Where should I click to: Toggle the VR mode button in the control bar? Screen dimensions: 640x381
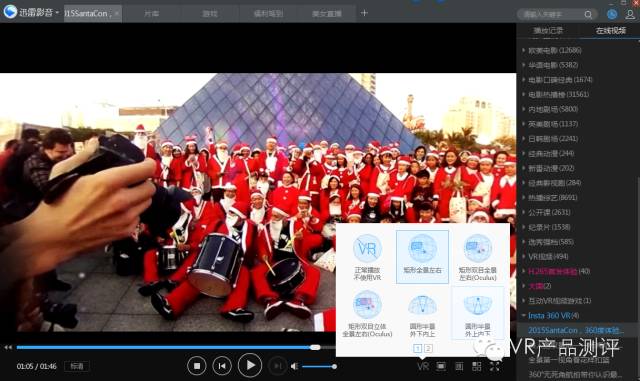(423, 366)
